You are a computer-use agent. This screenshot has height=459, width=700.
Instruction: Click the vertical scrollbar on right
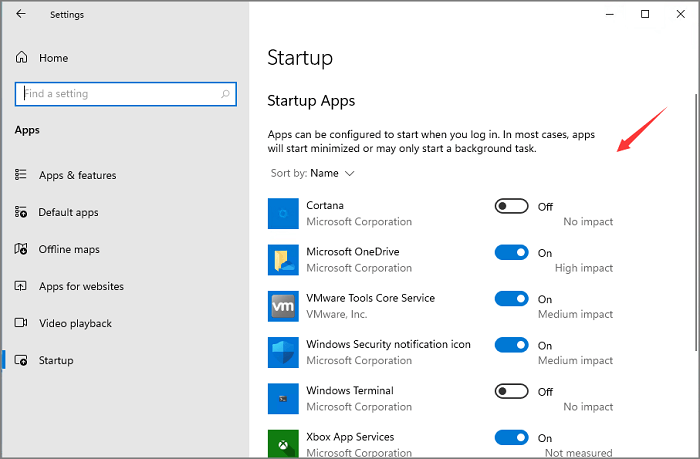click(x=696, y=220)
